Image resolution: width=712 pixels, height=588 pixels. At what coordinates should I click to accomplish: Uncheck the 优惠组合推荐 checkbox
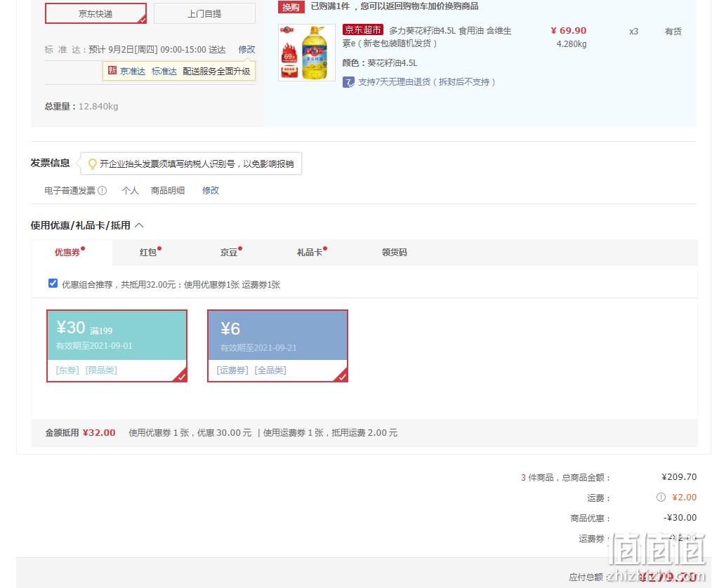(53, 283)
